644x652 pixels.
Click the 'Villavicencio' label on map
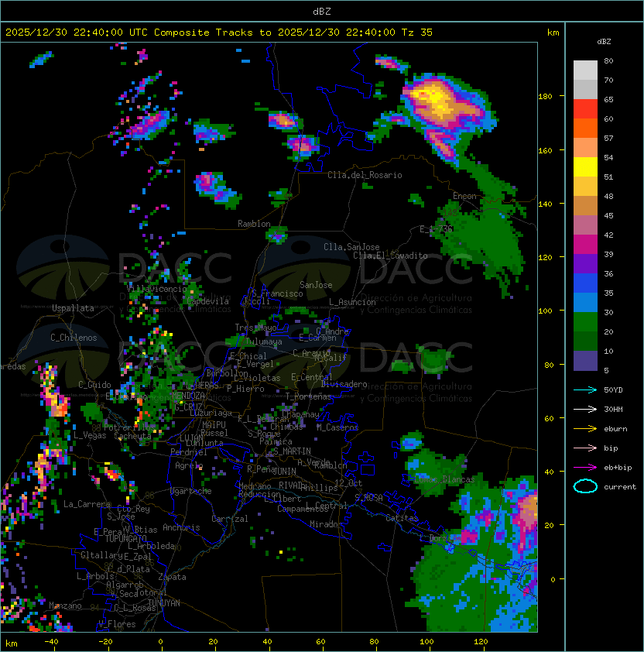tap(156, 289)
